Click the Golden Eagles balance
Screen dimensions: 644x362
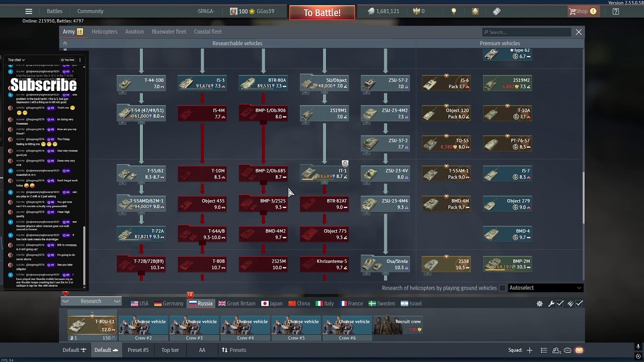[x=419, y=11]
